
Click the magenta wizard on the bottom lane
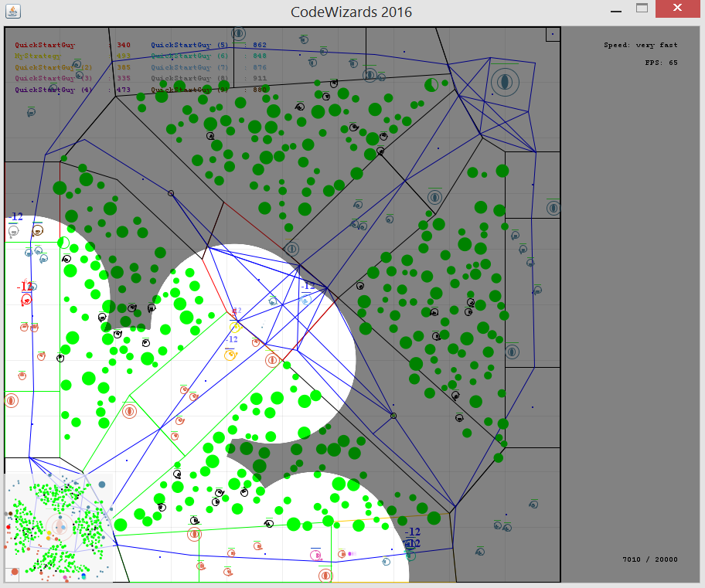click(x=315, y=555)
